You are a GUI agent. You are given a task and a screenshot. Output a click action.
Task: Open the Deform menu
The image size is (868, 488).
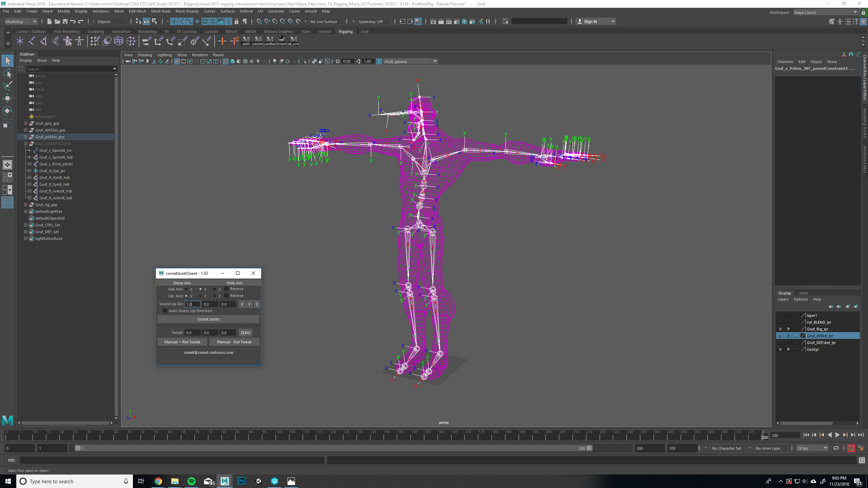[x=246, y=11]
